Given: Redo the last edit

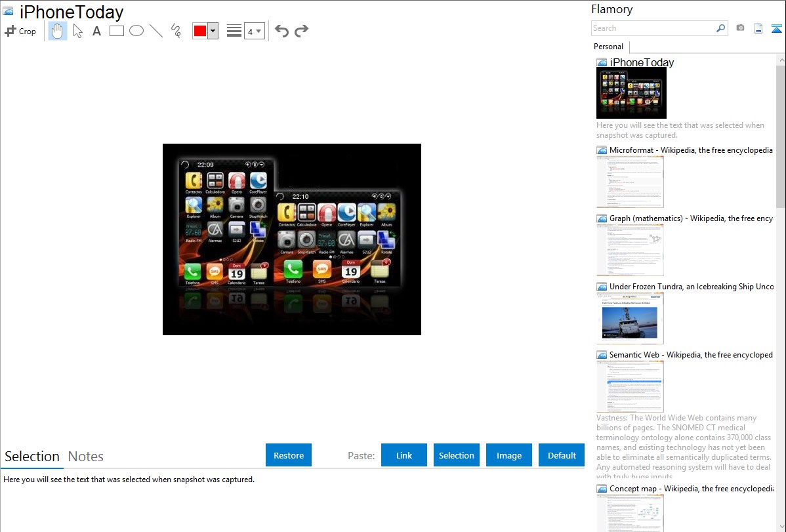Looking at the screenshot, I should pyautogui.click(x=301, y=31).
